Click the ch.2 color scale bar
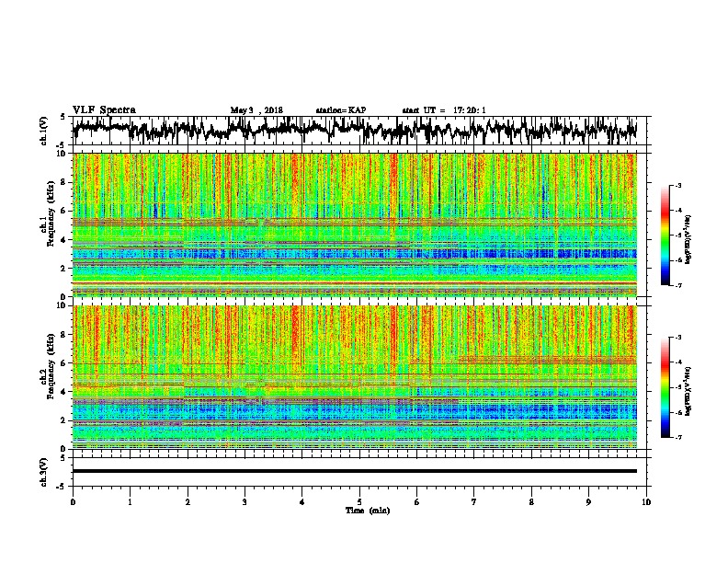The width and height of the screenshot is (728, 563). (665, 387)
